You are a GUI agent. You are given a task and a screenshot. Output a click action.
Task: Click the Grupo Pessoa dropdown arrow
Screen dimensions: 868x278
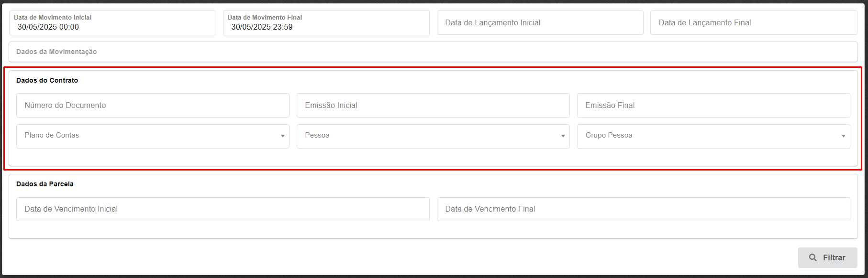coord(843,136)
